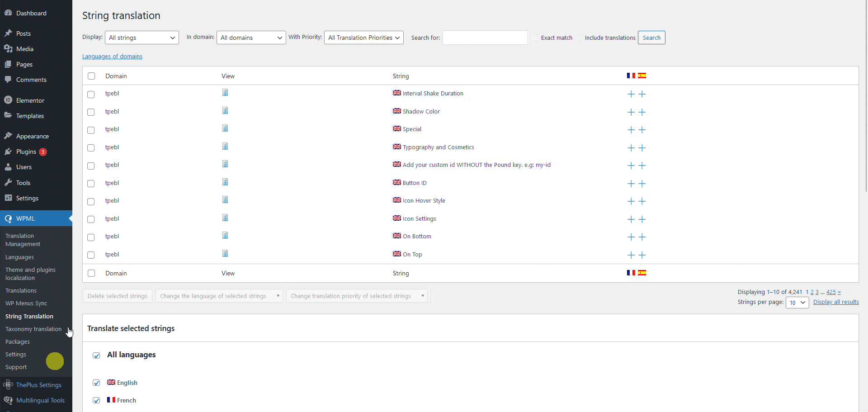868x412 pixels.
Task: Open WP Menus Sync submenu item
Action: coord(26,303)
